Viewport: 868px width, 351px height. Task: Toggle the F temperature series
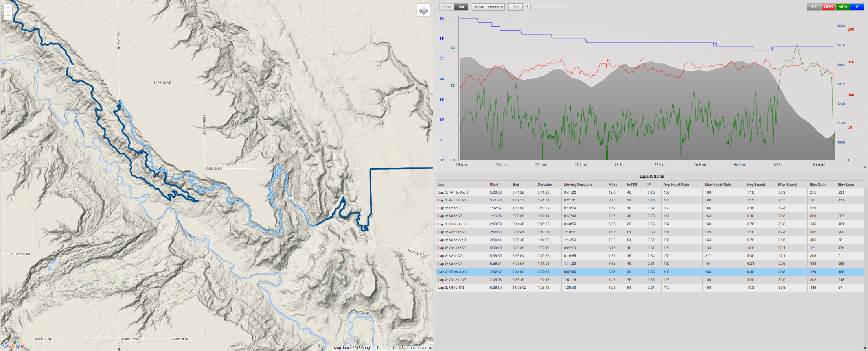pyautogui.click(x=857, y=7)
